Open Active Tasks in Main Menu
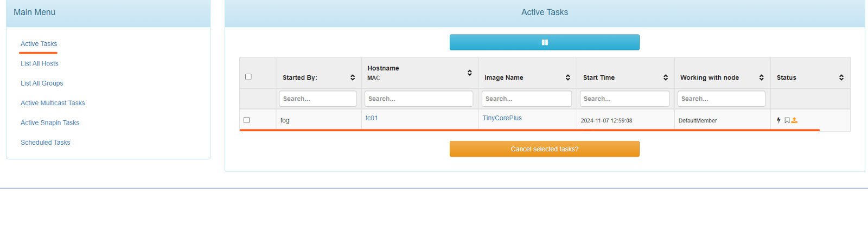Screen dimensions: 868x233 click(x=39, y=44)
